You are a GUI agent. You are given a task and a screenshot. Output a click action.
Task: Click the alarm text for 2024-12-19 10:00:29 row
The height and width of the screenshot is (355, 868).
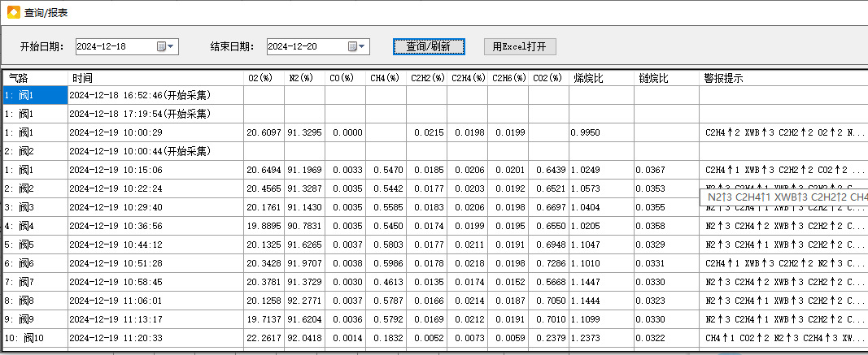[x=783, y=132]
